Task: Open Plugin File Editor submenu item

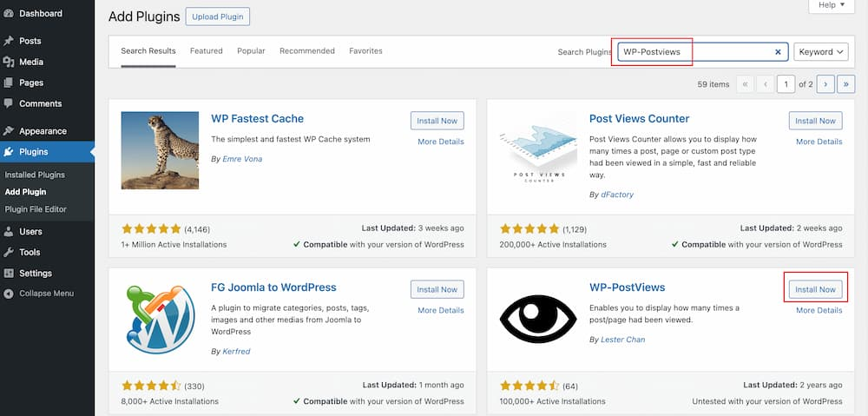Action: (x=36, y=209)
